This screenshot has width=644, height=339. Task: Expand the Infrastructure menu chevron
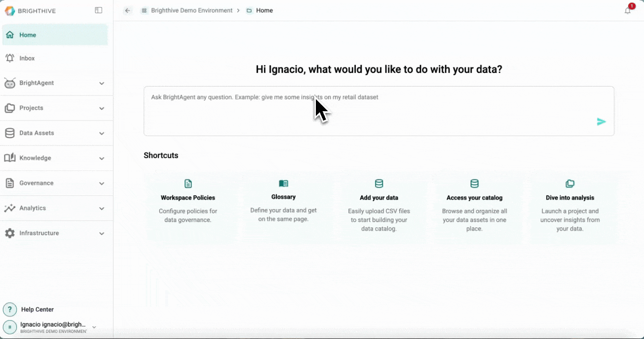102,233
